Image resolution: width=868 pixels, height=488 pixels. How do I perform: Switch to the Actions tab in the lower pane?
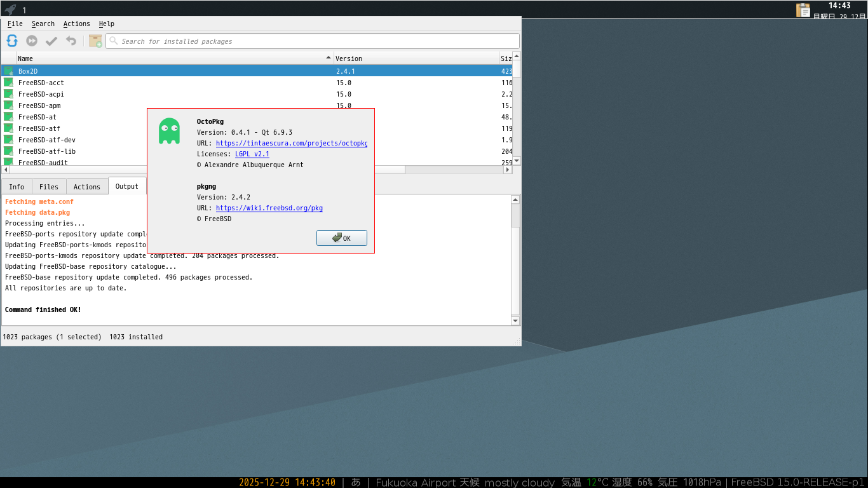[87, 187]
